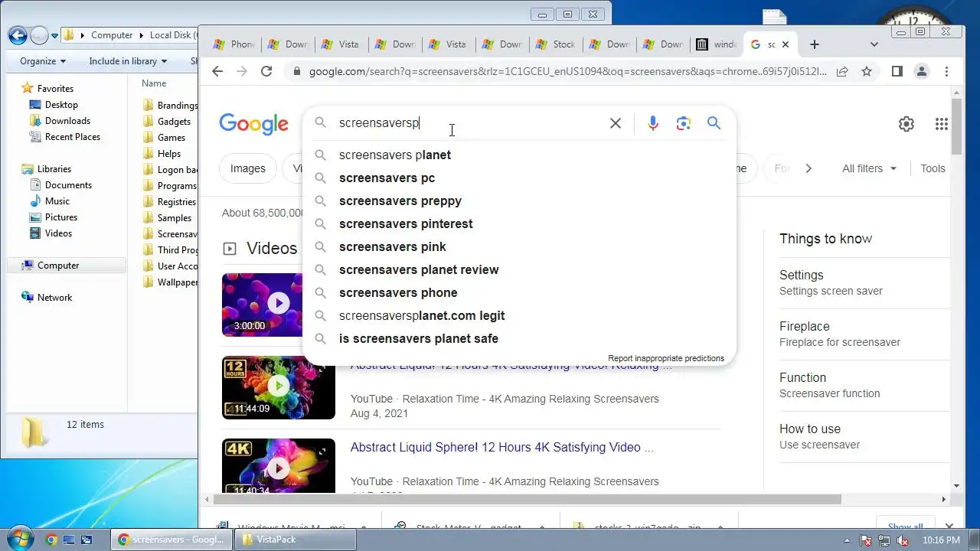Select suggestion 'screensavers pink'
The width and height of the screenshot is (980, 551).
(519, 246)
